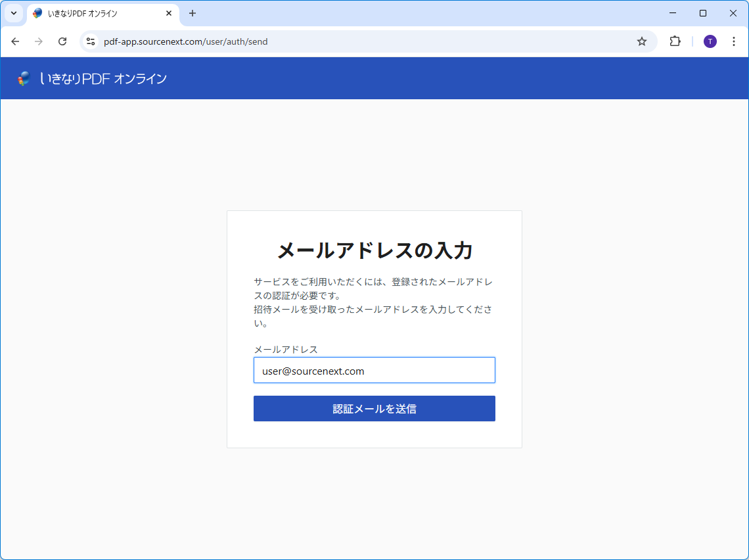This screenshot has width=749, height=560.
Task: Open the browser Extensions menu
Action: 675,41
